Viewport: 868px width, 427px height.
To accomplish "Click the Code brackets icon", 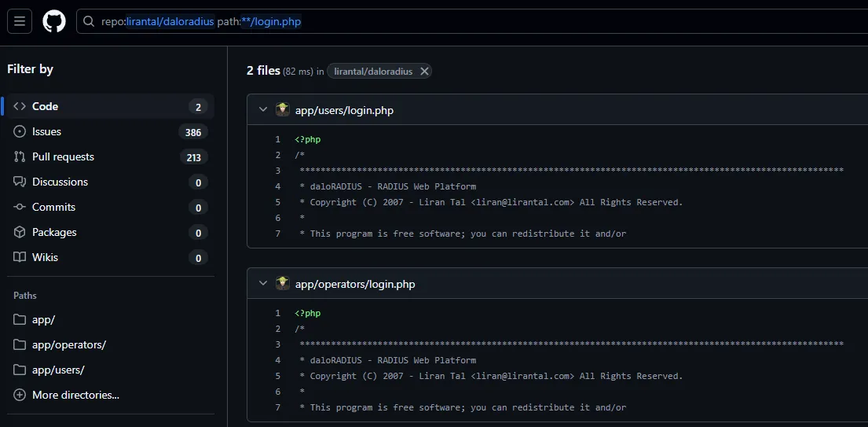I will click(20, 106).
